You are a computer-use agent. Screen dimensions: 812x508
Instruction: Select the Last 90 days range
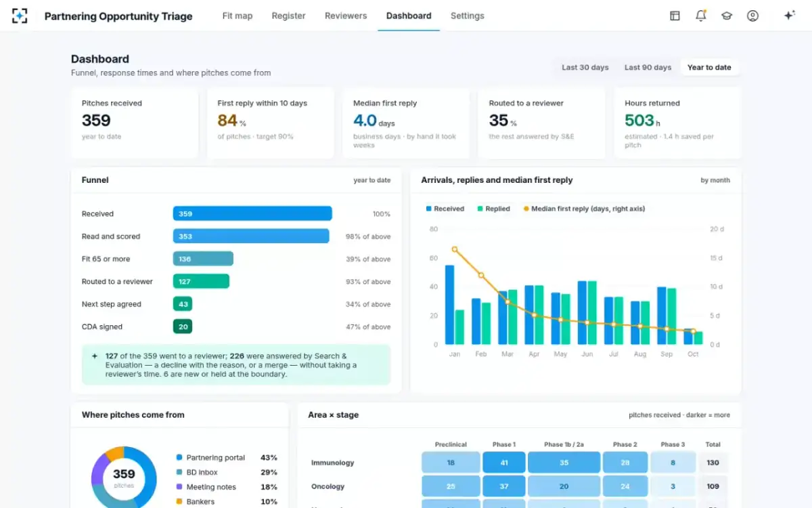[x=648, y=67]
